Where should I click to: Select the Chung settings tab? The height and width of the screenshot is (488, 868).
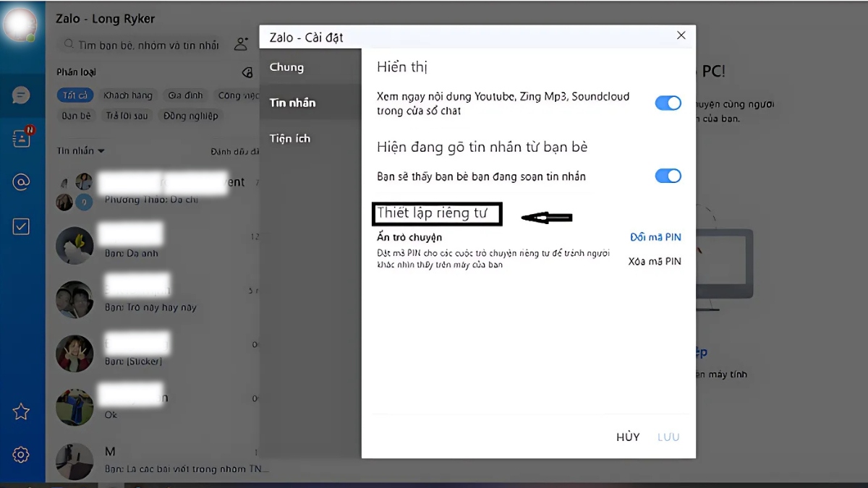[x=310, y=67]
